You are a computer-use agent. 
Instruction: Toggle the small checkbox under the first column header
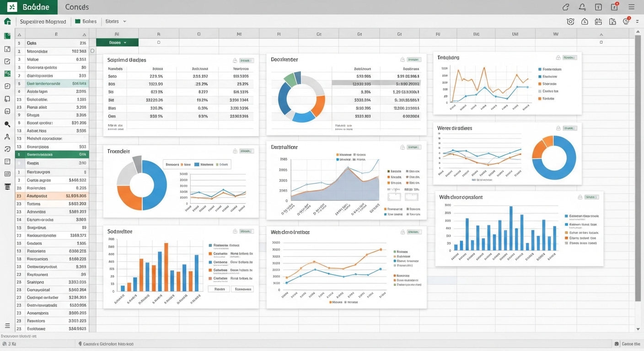point(159,43)
